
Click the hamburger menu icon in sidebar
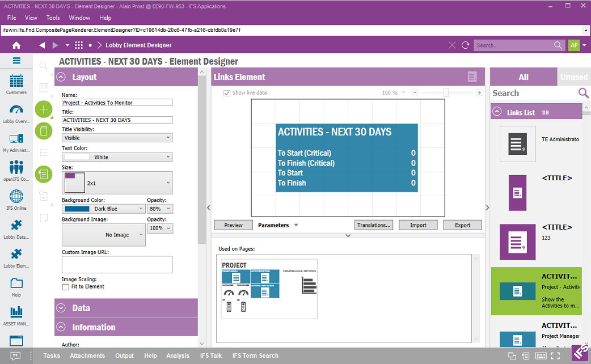(16, 61)
